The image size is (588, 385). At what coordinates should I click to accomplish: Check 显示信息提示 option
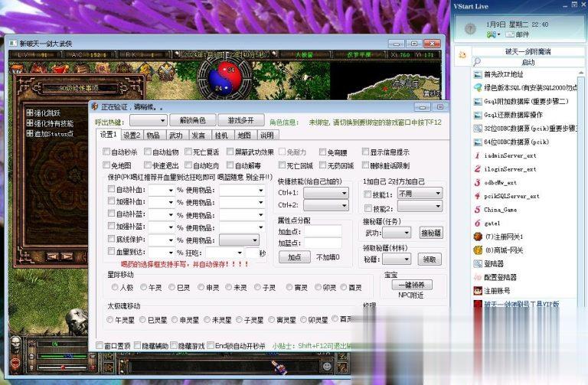tap(366, 152)
